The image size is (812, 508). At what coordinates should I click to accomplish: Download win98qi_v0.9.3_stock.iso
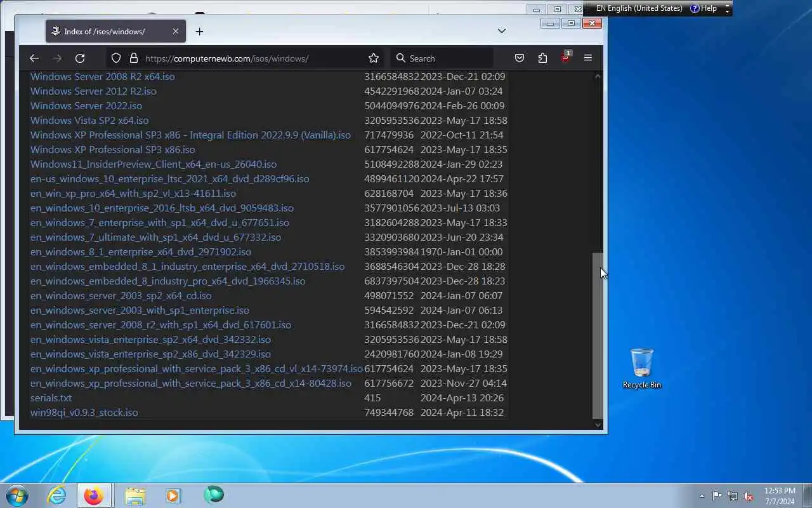[84, 412]
